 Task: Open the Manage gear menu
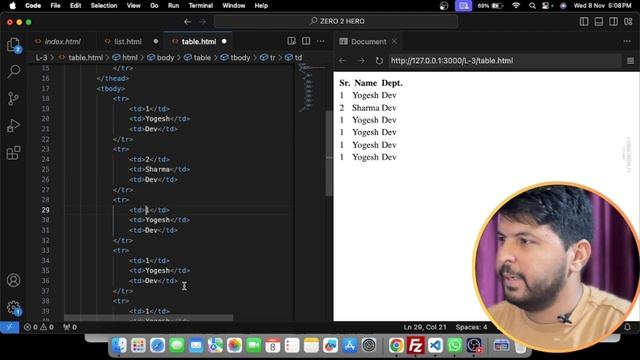tap(13, 307)
